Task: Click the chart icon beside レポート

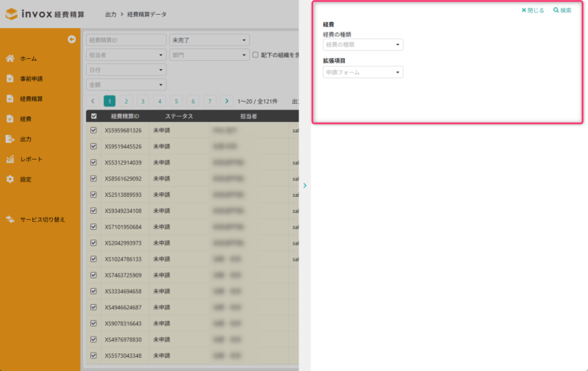Action: (10, 159)
